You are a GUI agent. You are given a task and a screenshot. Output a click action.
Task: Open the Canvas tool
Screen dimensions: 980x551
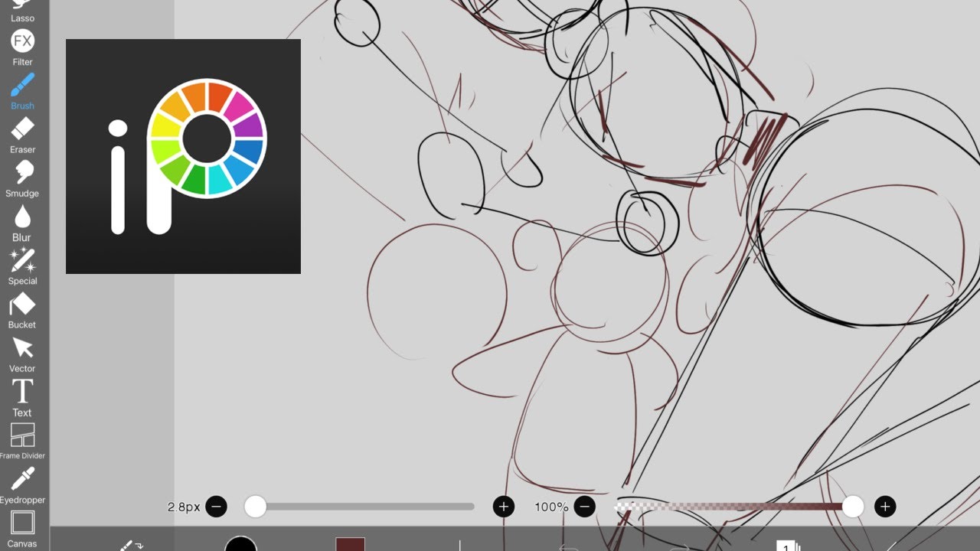coord(22,530)
